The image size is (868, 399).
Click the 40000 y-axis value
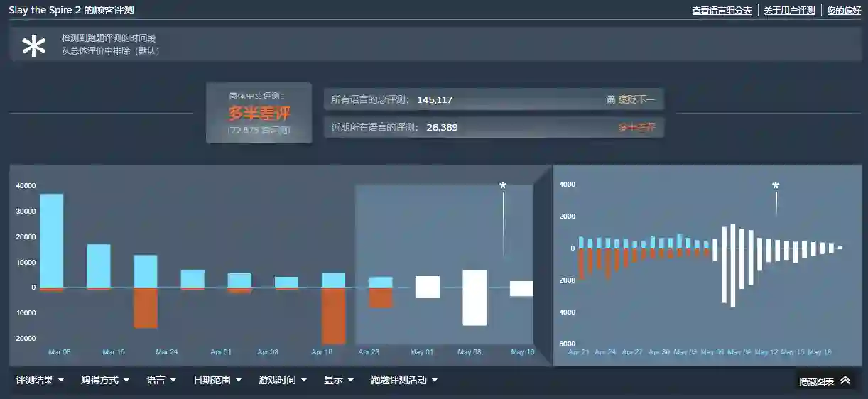[26, 186]
